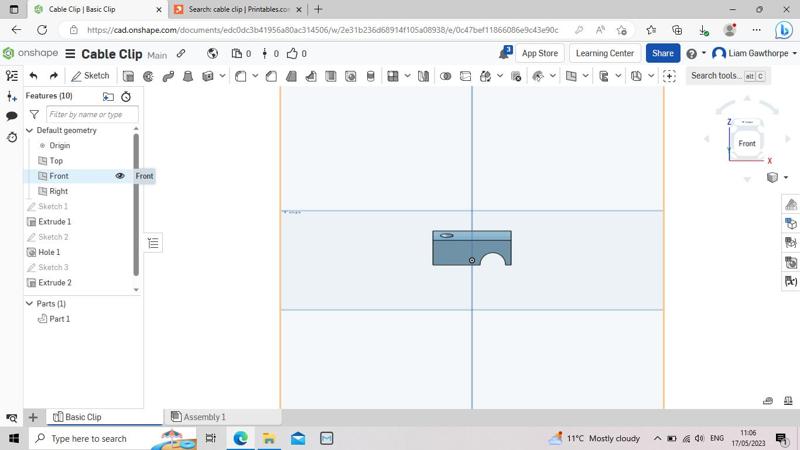Click the Filter by name or type field
Screen dimensions: 800x450
(x=91, y=114)
